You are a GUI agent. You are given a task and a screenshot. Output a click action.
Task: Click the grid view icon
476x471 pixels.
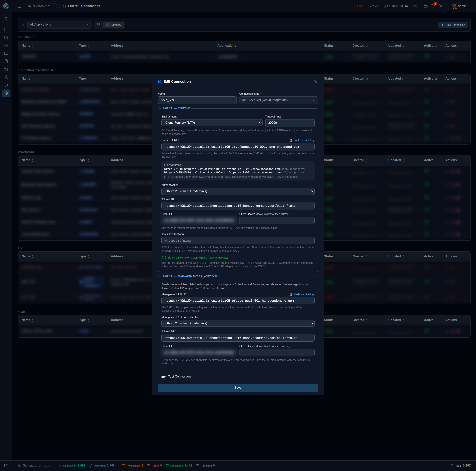pos(98,25)
